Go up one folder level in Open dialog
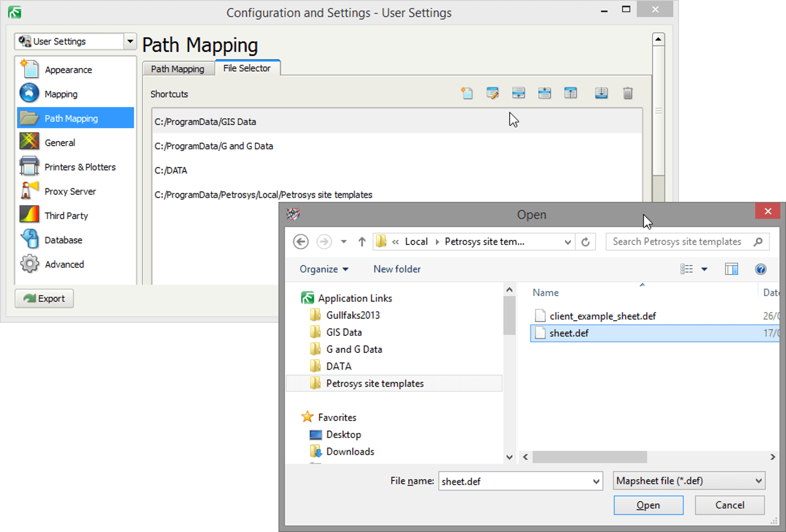The image size is (786, 532). [x=362, y=242]
